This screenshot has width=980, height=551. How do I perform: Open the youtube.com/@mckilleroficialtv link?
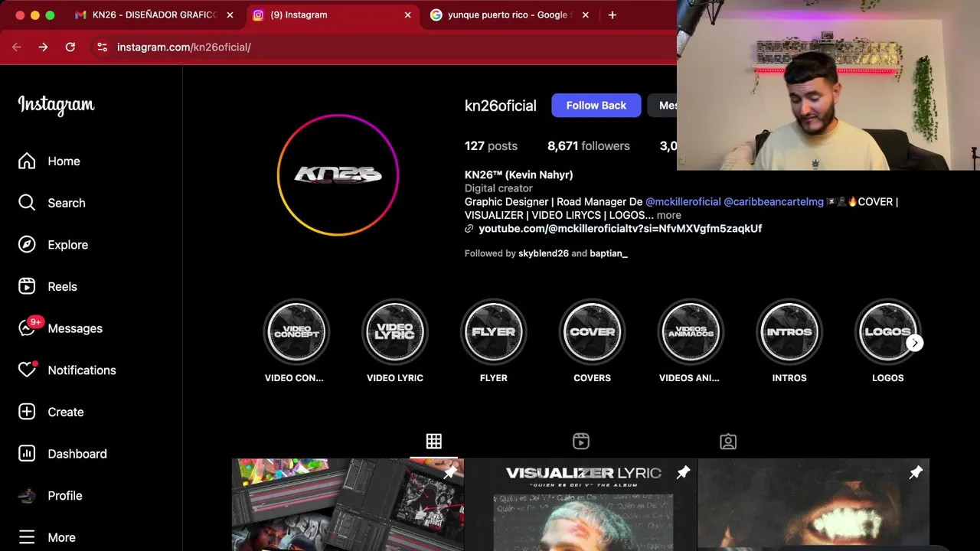620,229
